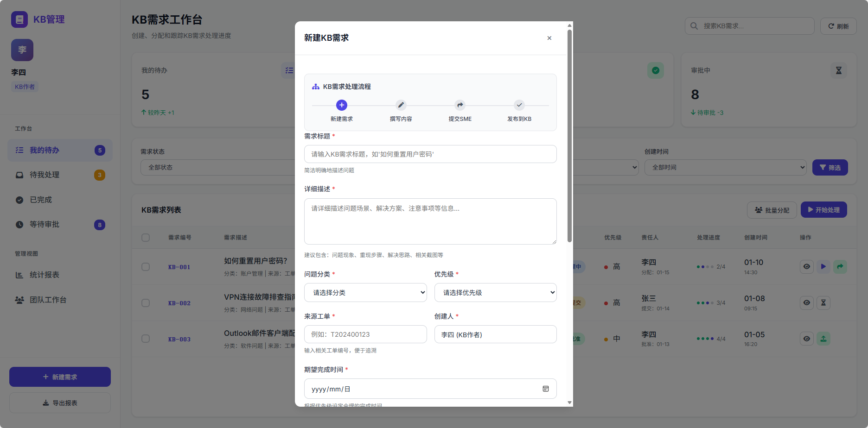Focus the 搜索KB需求 search box
The height and width of the screenshot is (428, 868).
(x=749, y=26)
